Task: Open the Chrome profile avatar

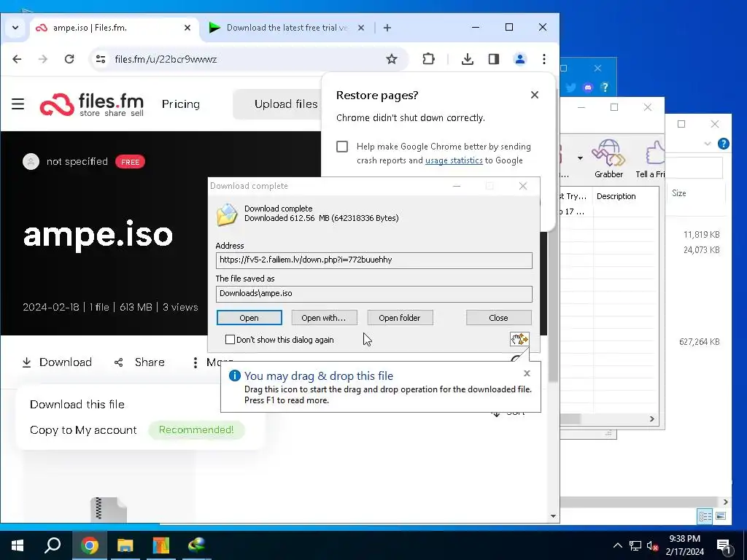Action: [x=519, y=59]
